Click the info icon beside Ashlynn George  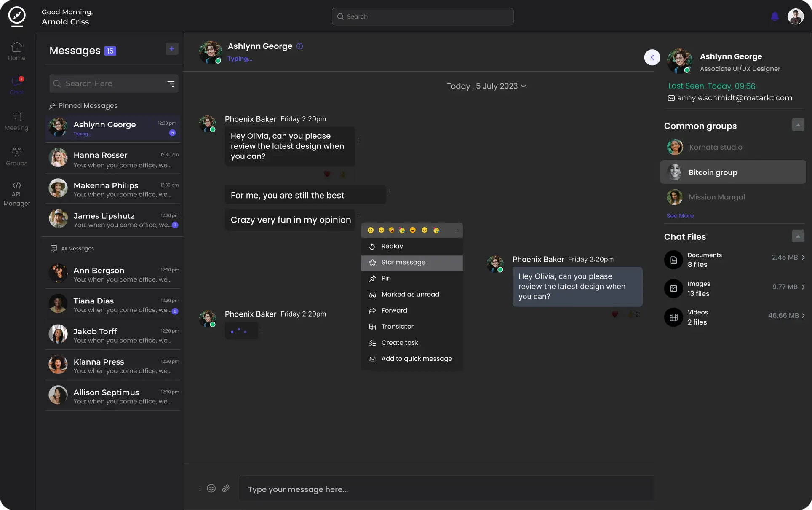(299, 46)
